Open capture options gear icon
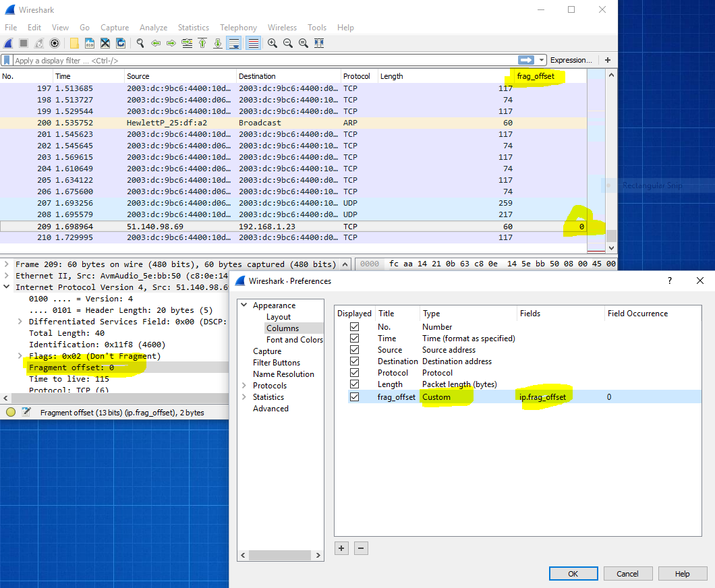The image size is (715, 588). 55,43
